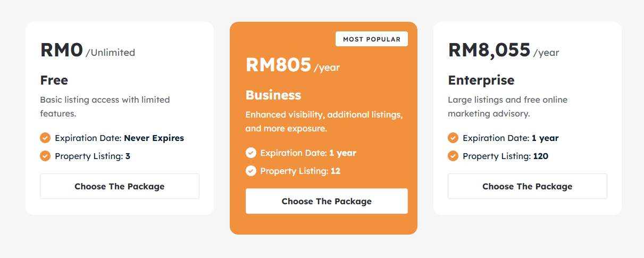Click the Free plan description text

pos(105,106)
